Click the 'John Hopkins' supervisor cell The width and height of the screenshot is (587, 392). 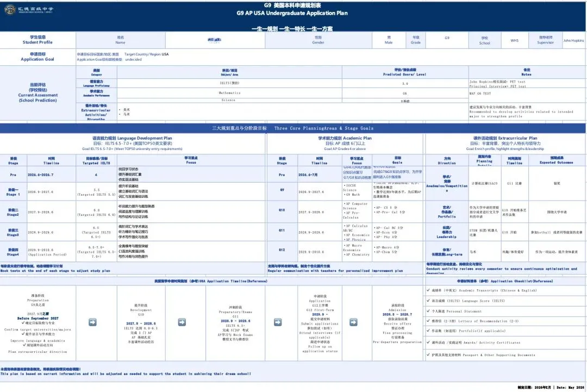pyautogui.click(x=573, y=40)
